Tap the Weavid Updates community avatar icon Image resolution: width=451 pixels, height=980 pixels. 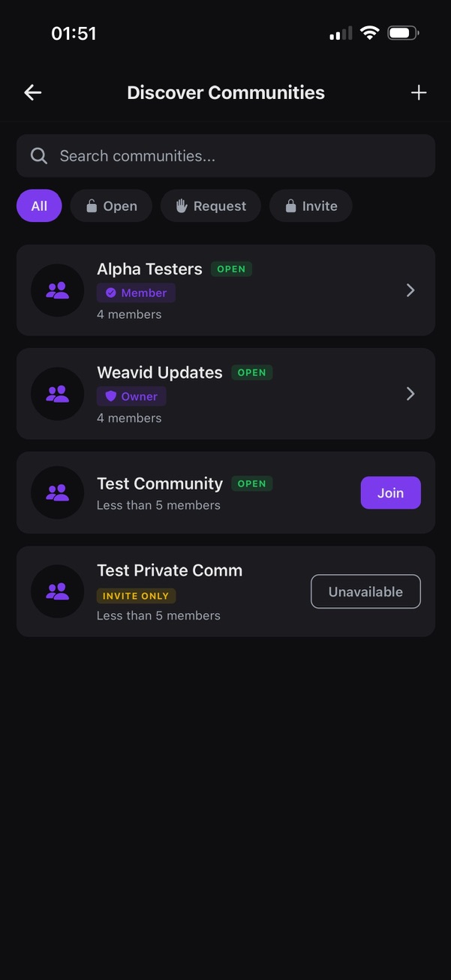tap(57, 393)
